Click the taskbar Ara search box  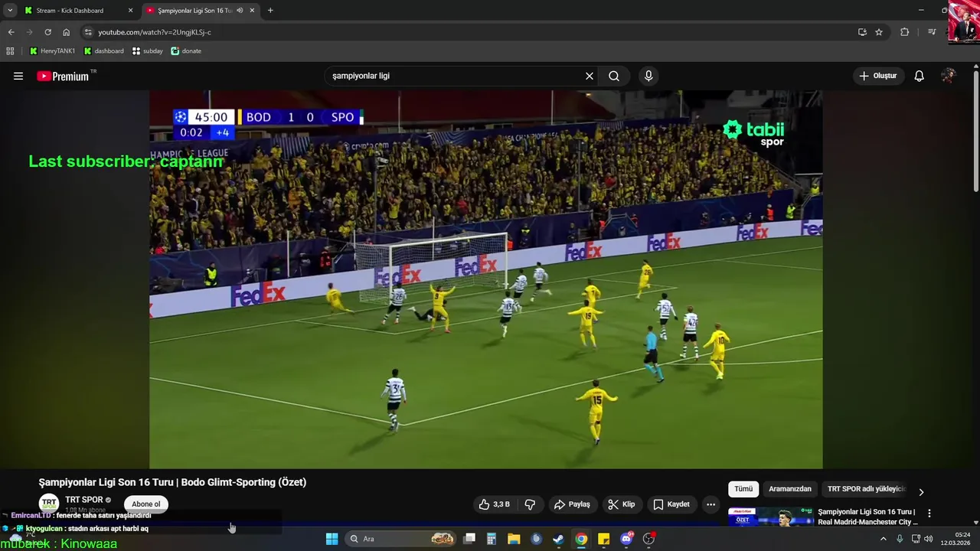coord(402,539)
